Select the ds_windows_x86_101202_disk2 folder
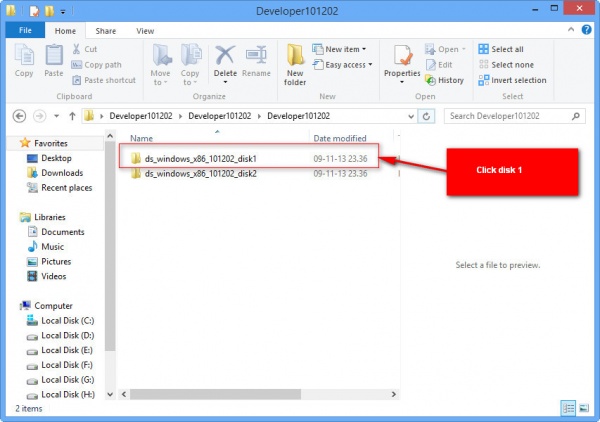The height and width of the screenshot is (422, 600). click(201, 174)
